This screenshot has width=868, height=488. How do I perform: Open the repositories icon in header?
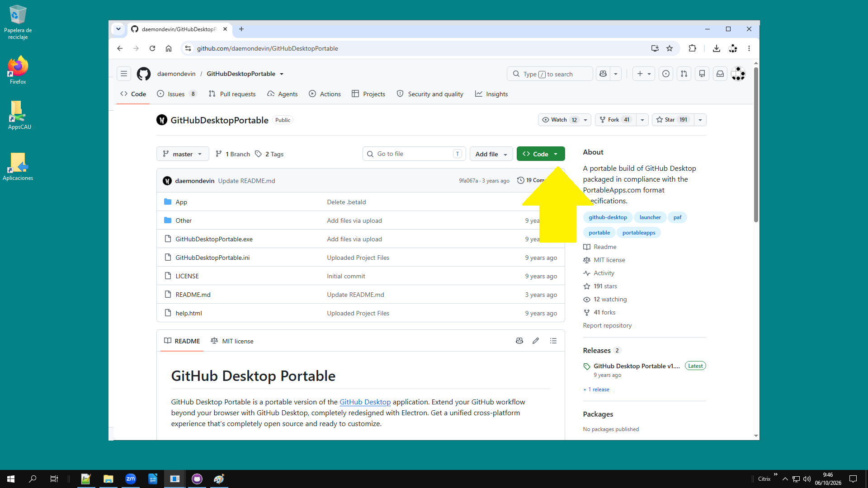tap(702, 74)
